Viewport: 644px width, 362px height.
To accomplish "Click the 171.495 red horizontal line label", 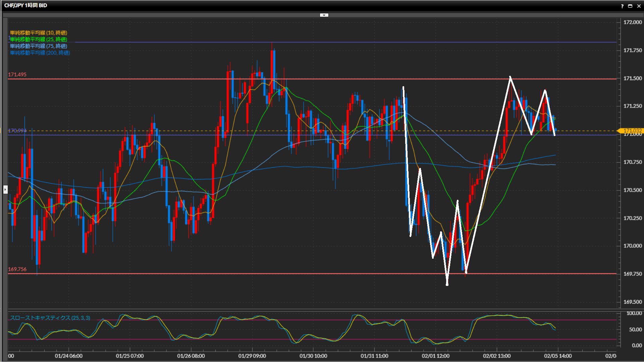I will (17, 74).
